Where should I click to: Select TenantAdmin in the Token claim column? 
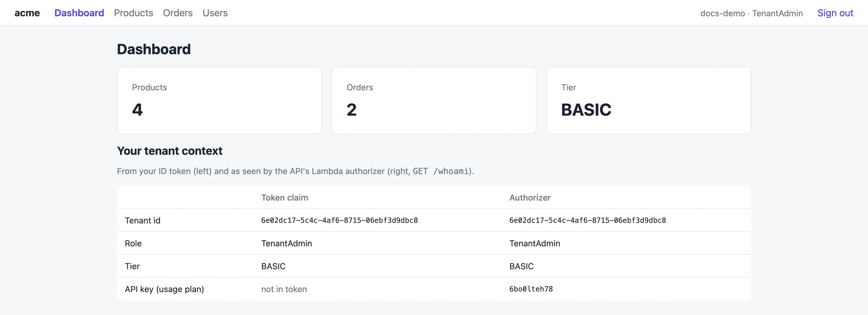[286, 243]
